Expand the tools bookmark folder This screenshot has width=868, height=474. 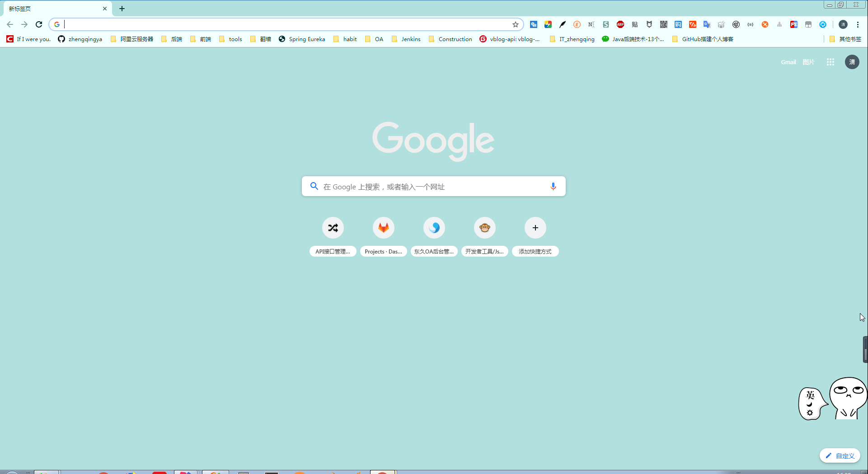(230, 39)
